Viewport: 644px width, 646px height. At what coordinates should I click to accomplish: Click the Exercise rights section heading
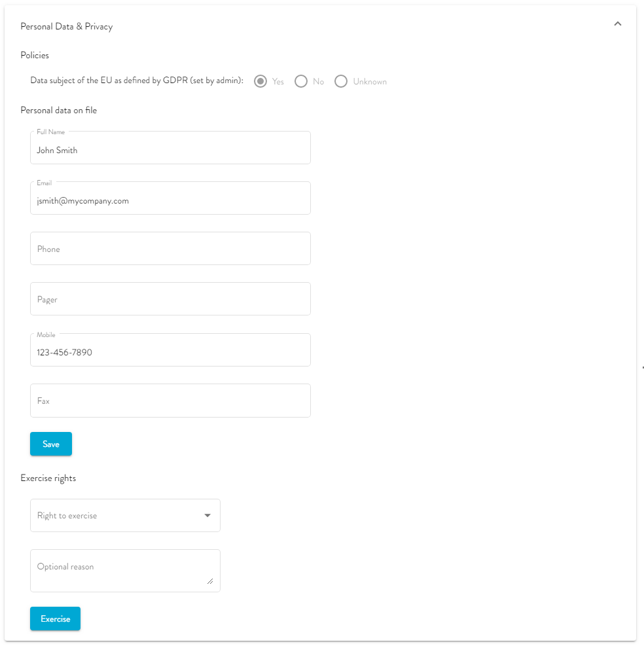48,478
